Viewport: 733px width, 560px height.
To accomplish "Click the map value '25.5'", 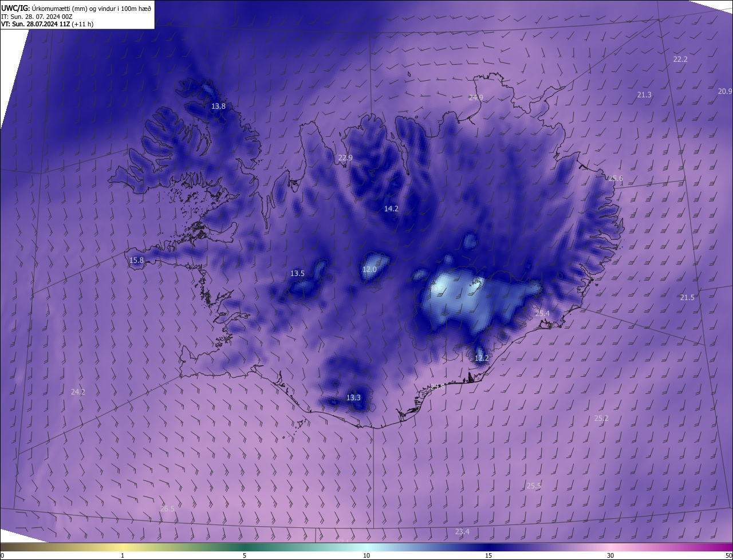I will (534, 486).
